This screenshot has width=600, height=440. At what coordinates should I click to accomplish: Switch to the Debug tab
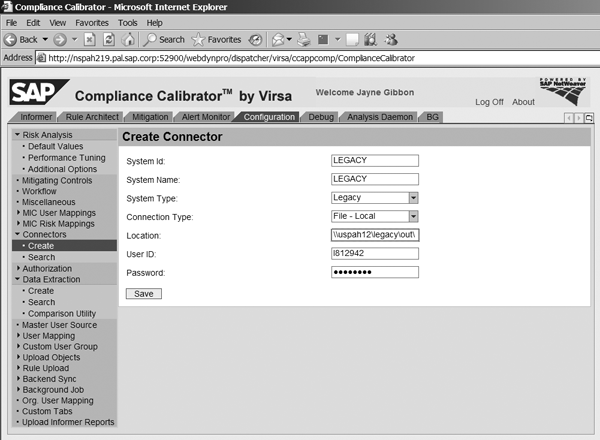coord(321,117)
